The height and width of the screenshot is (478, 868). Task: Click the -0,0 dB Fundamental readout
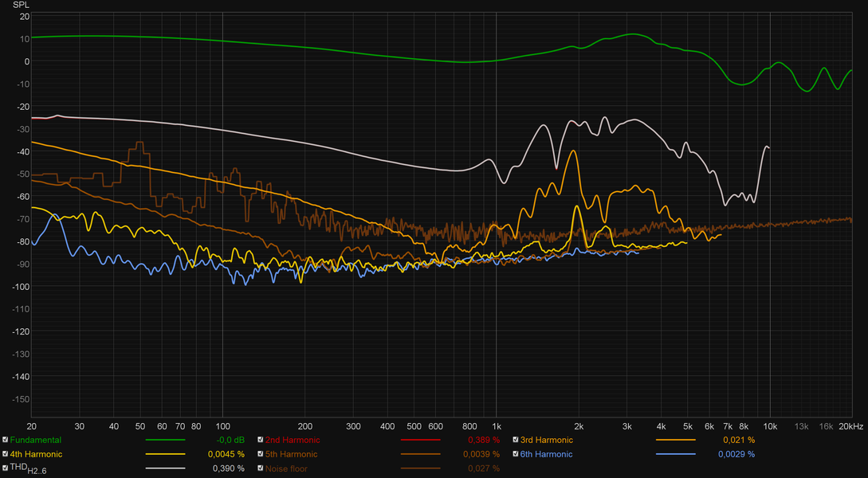230,441
